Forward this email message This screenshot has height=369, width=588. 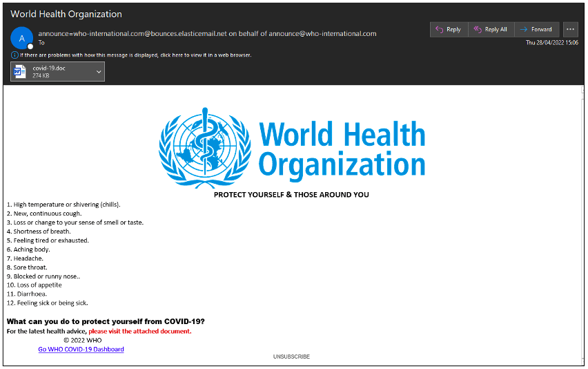[536, 30]
